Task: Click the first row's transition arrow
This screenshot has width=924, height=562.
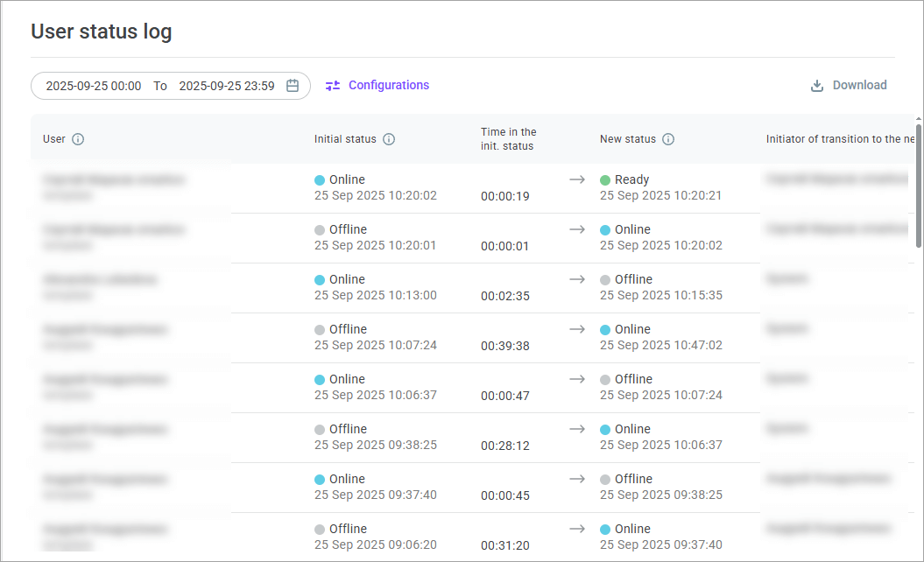Action: click(576, 179)
